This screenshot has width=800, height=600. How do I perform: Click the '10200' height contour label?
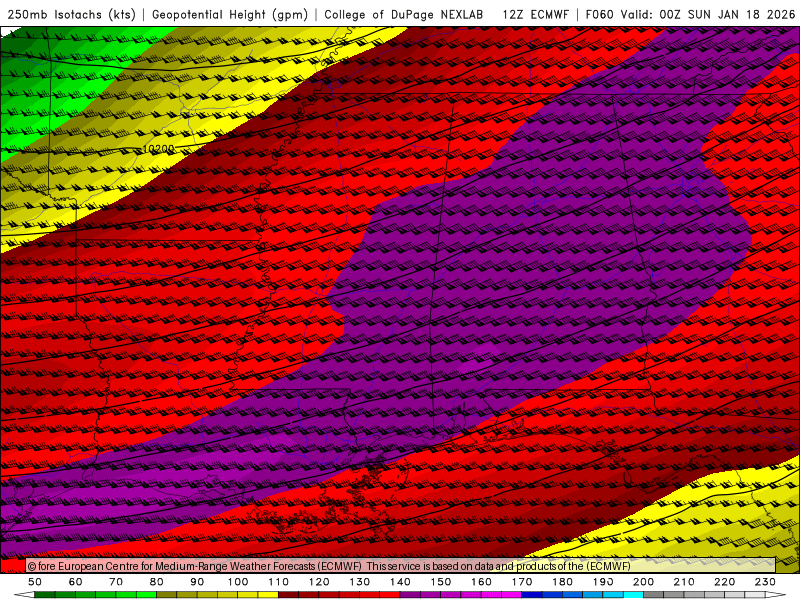click(158, 148)
